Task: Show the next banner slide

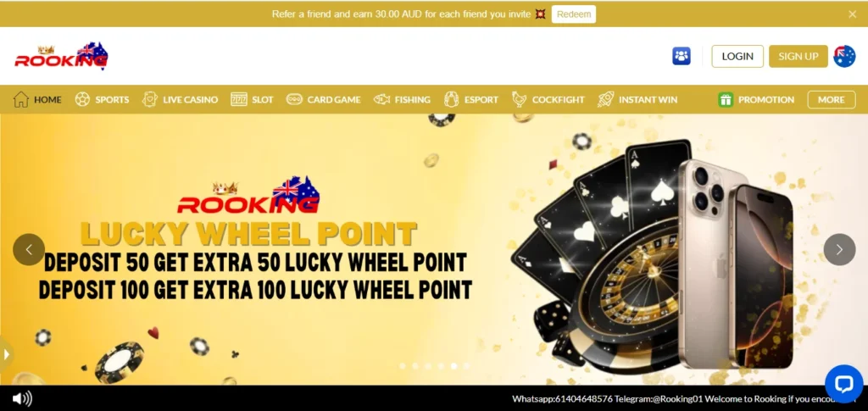Action: tap(839, 249)
